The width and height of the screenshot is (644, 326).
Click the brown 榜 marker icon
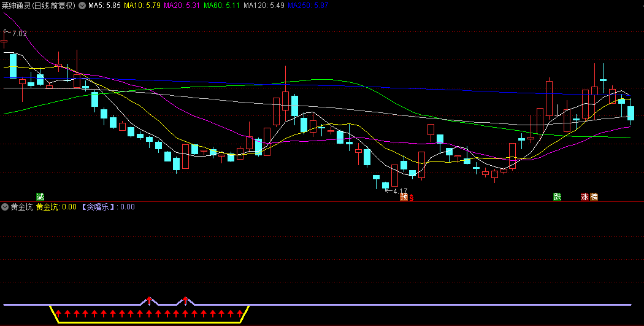[594, 197]
